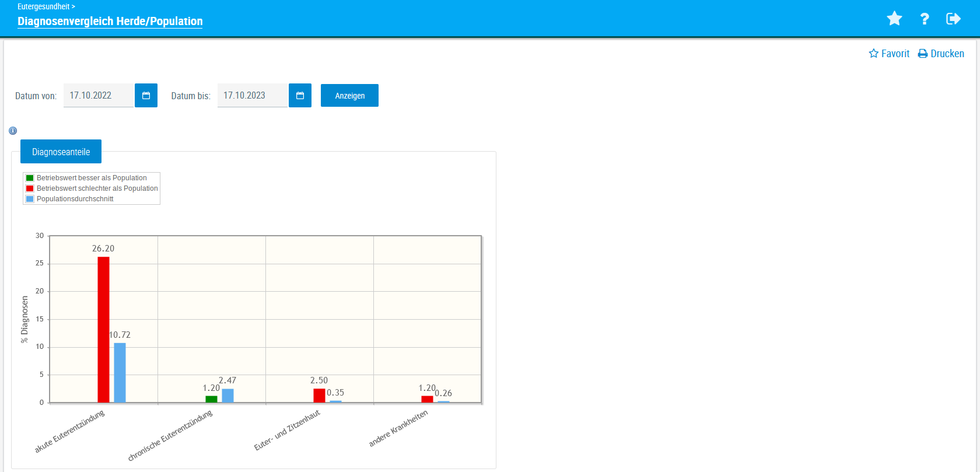This screenshot has width=980, height=472.
Task: Click legend text Betriebswert schlechter als Population
Action: (97, 188)
